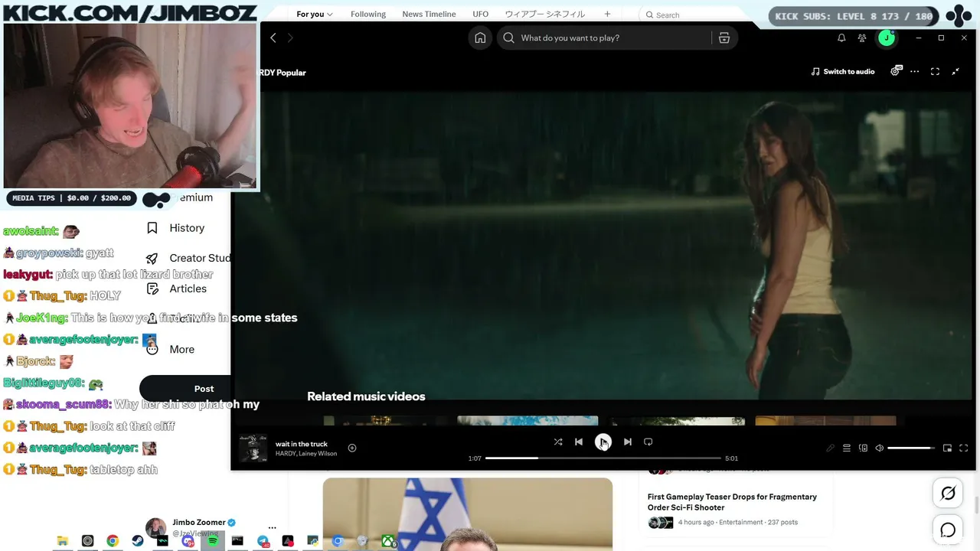Screen dimensions: 980x551
Task: Open Steam from the taskbar
Action: [138, 541]
